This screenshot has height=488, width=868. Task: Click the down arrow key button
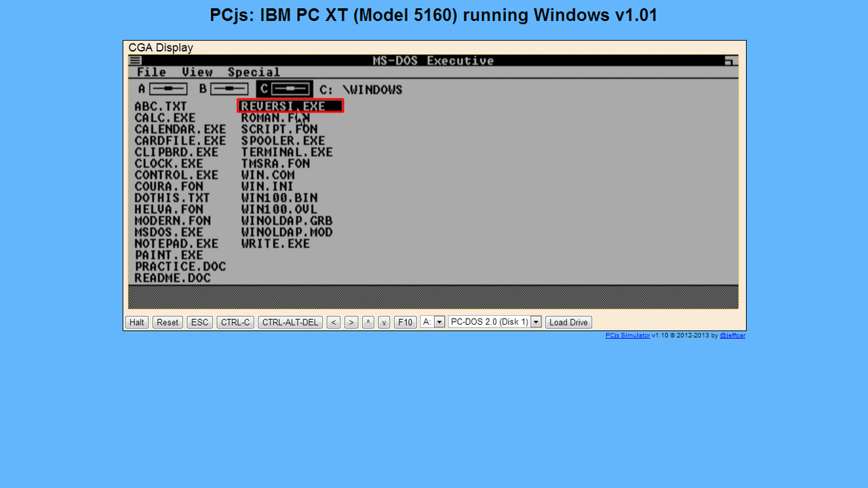pyautogui.click(x=384, y=323)
